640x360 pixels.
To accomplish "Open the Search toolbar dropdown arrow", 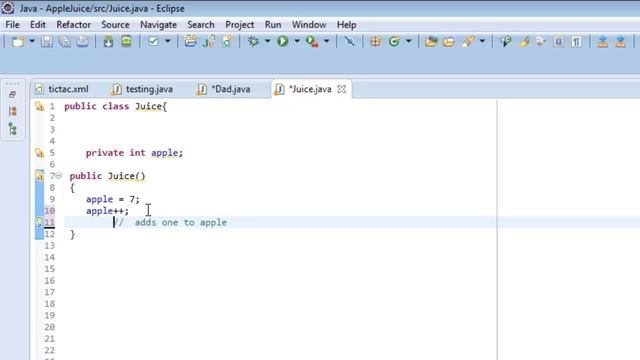I will [482, 42].
